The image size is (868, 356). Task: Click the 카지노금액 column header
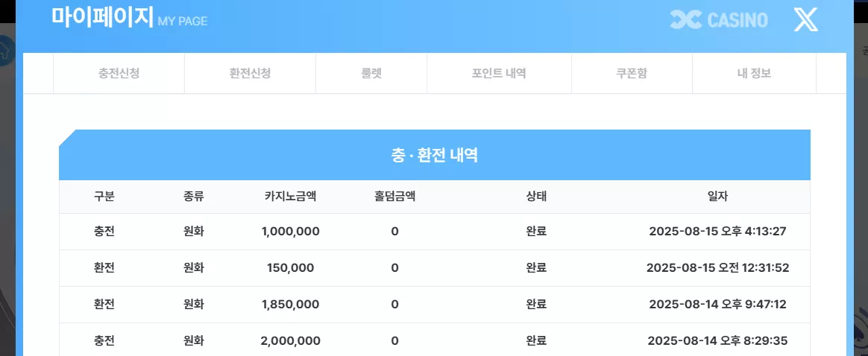point(290,196)
